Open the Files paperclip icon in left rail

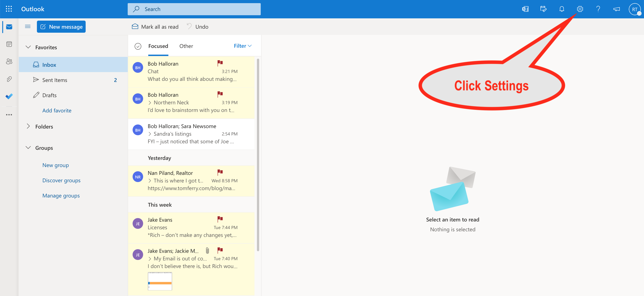tap(9, 79)
